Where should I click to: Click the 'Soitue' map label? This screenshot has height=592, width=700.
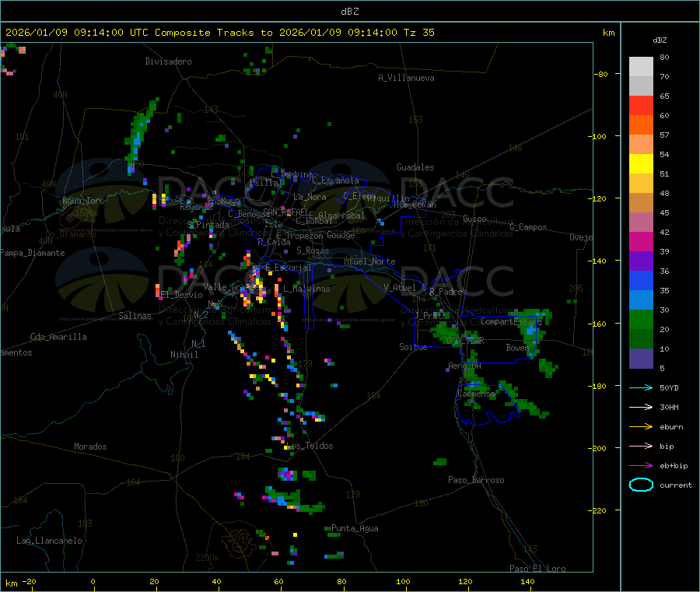pos(413,347)
